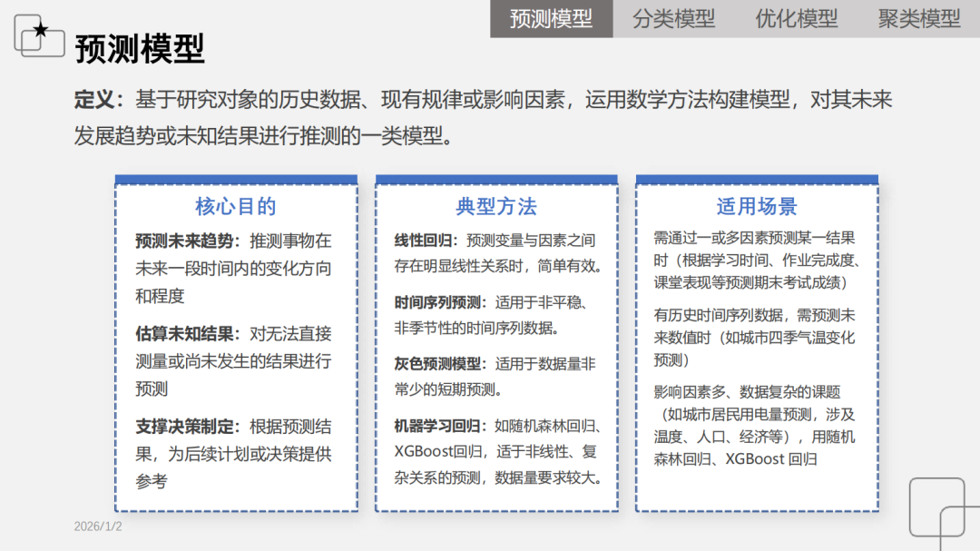This screenshot has height=551, width=980.
Task: Go to the 聚类模型 tab
Action: (x=918, y=18)
